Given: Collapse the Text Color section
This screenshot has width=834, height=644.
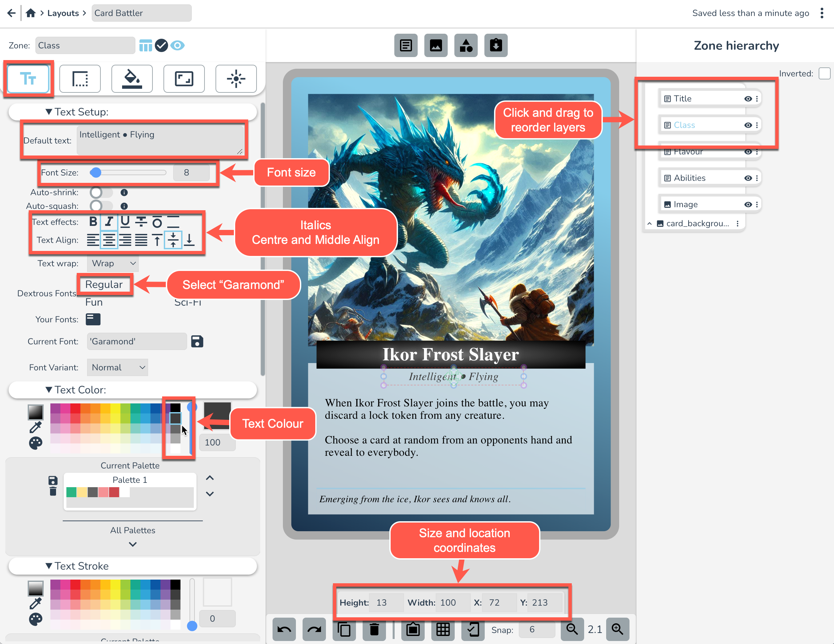Looking at the screenshot, I should (49, 390).
